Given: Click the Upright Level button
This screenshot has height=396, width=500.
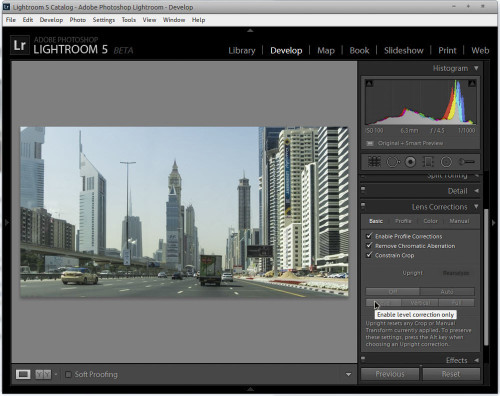Looking at the screenshot, I should point(383,303).
